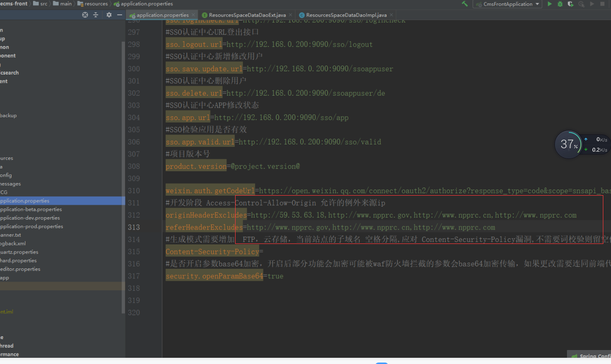The image size is (611, 364).
Task: Run with coverage using the shield icon
Action: click(x=570, y=4)
